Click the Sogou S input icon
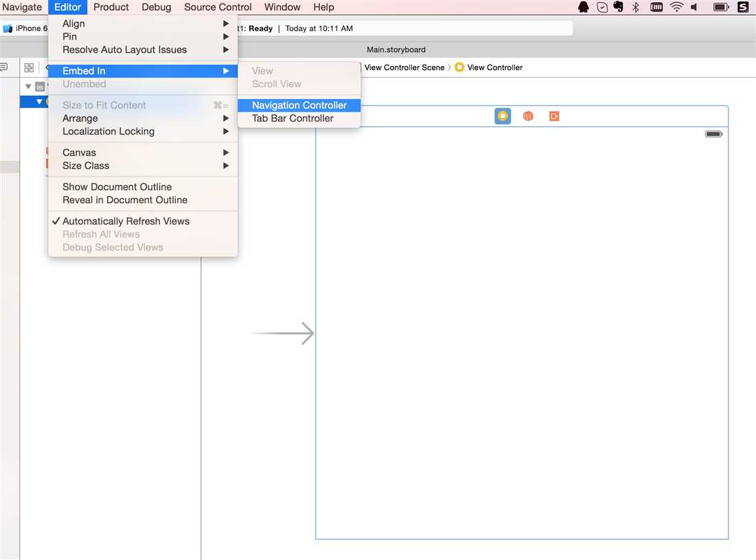Viewport: 756px width, 560px height. point(743,8)
